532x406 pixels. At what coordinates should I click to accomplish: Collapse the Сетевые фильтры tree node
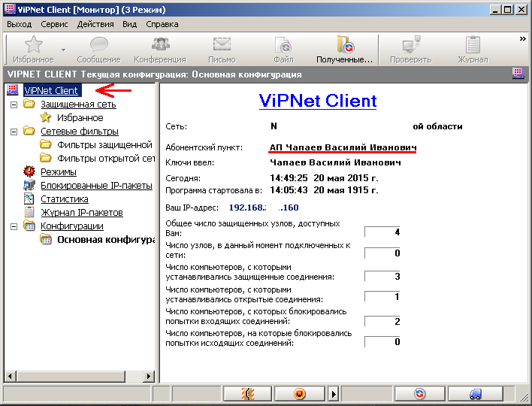point(14,132)
